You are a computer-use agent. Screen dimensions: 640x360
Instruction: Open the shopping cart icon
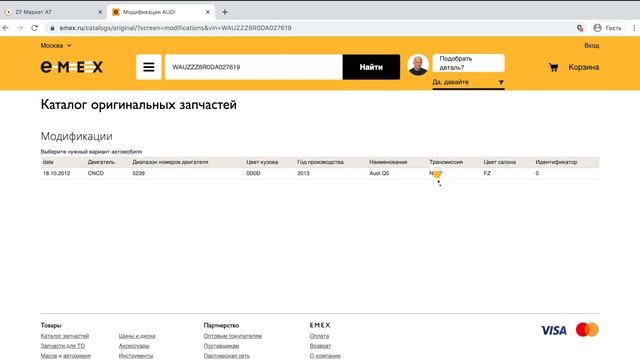553,67
